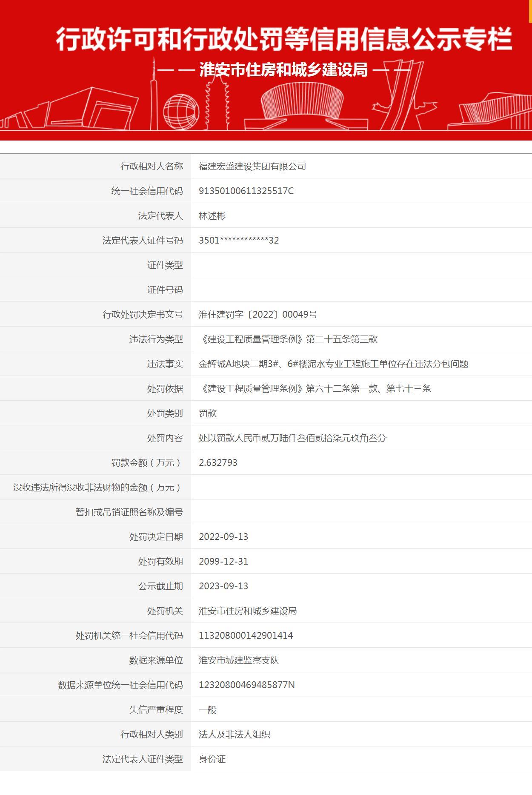
Task: Click the label 统一社会信用代码
Action: [x=147, y=191]
